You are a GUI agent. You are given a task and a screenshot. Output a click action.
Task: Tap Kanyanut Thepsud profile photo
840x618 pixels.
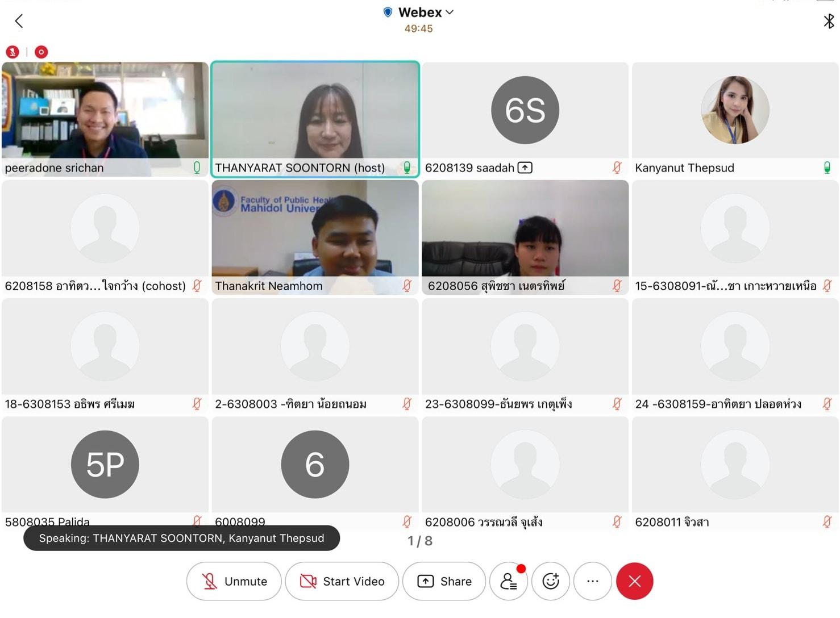pyautogui.click(x=735, y=110)
